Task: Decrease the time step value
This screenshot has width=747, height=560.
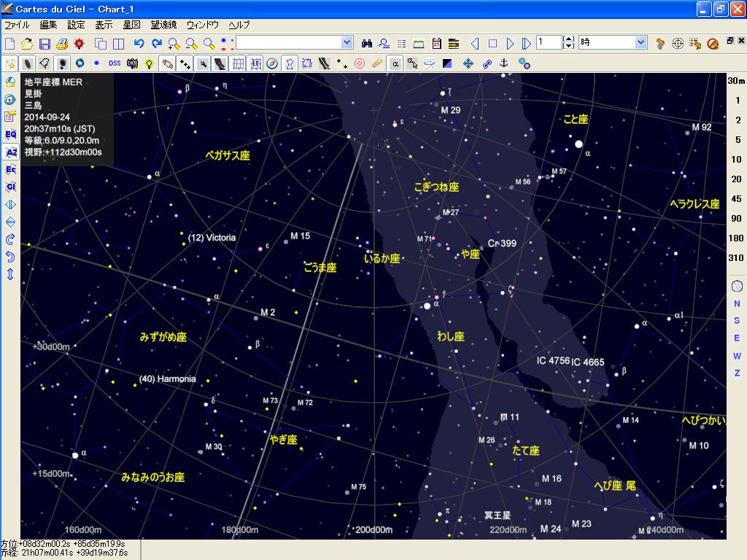Action: [x=568, y=46]
